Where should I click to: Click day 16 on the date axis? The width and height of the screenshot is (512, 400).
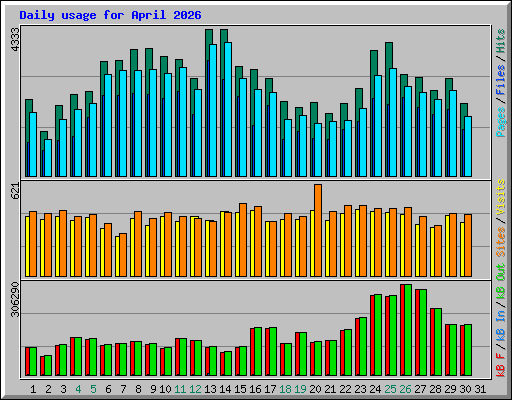click(x=255, y=389)
